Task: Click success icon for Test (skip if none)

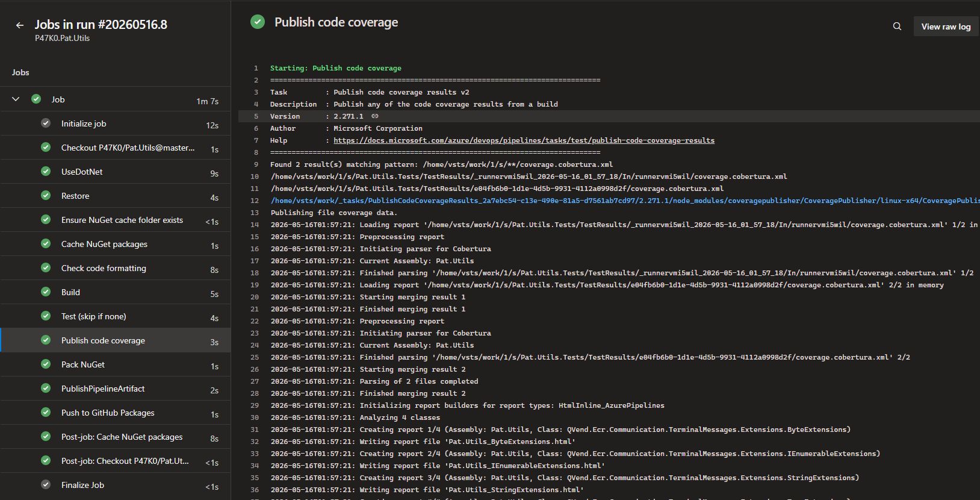Action: [46, 316]
